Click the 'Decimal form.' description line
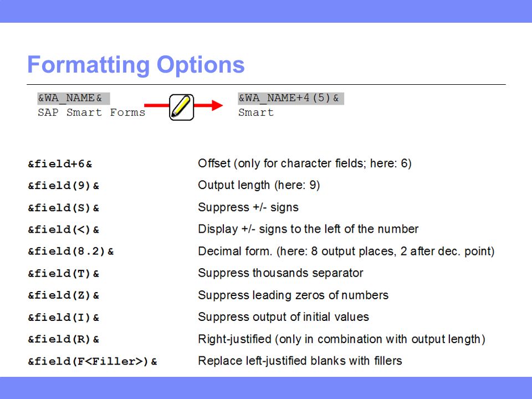This screenshot has height=399, width=532. pyautogui.click(x=346, y=252)
